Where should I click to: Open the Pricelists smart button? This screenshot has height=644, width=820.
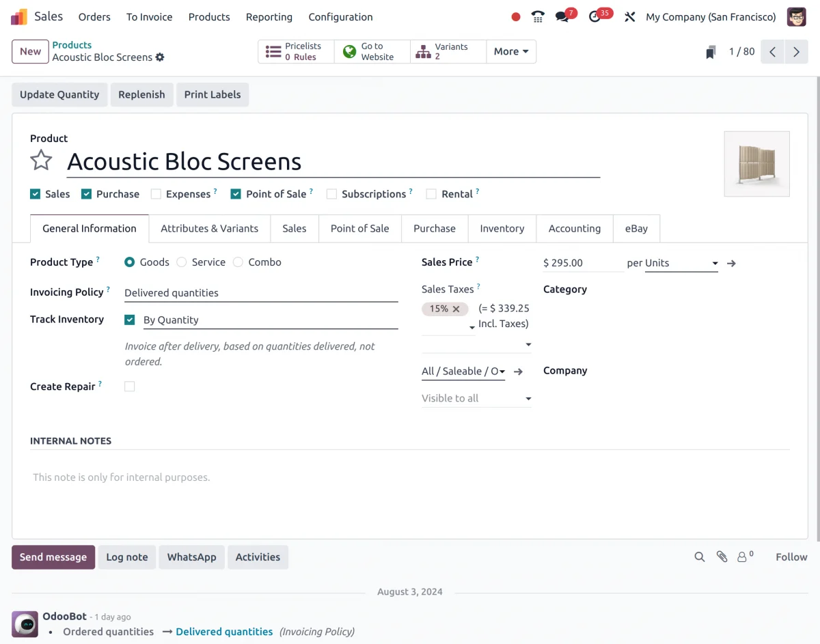point(295,51)
